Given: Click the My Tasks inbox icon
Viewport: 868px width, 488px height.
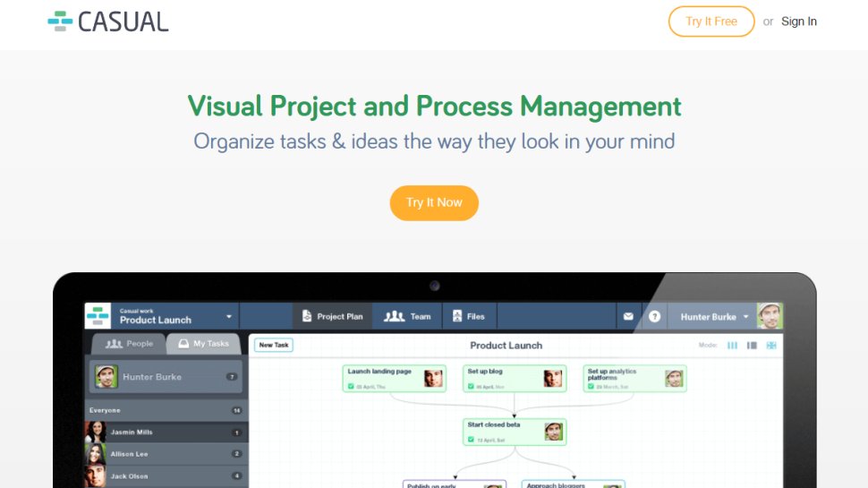Looking at the screenshot, I should pyautogui.click(x=183, y=344).
